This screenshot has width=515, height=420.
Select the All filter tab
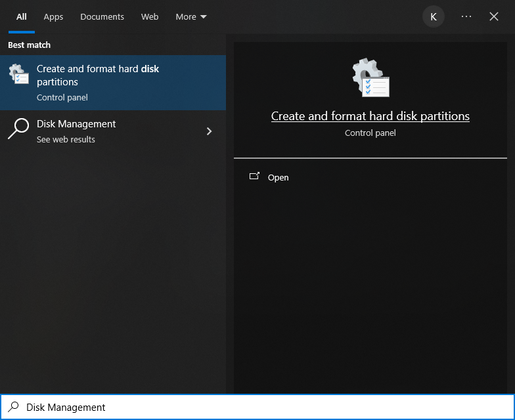point(21,17)
